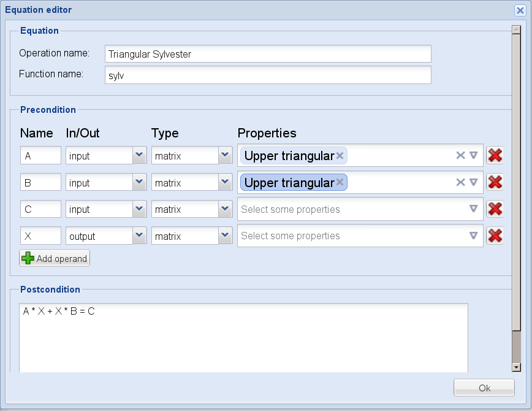Expand properties list for operand C
Image resolution: width=532 pixels, height=411 pixels.
coord(473,209)
